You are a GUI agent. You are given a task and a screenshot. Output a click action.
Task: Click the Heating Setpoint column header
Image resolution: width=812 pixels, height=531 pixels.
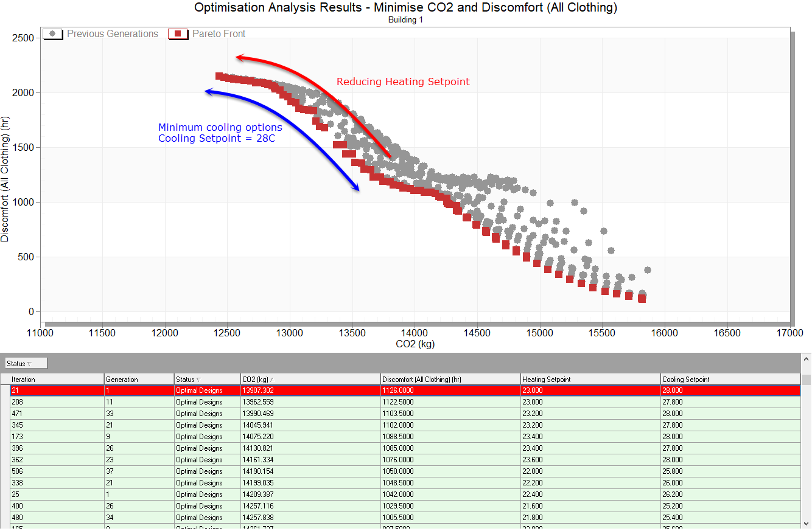589,380
